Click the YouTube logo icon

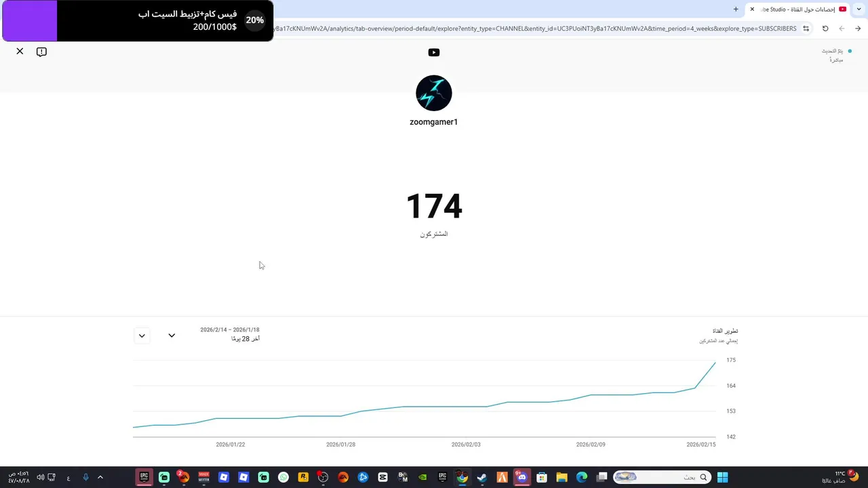[x=434, y=52]
